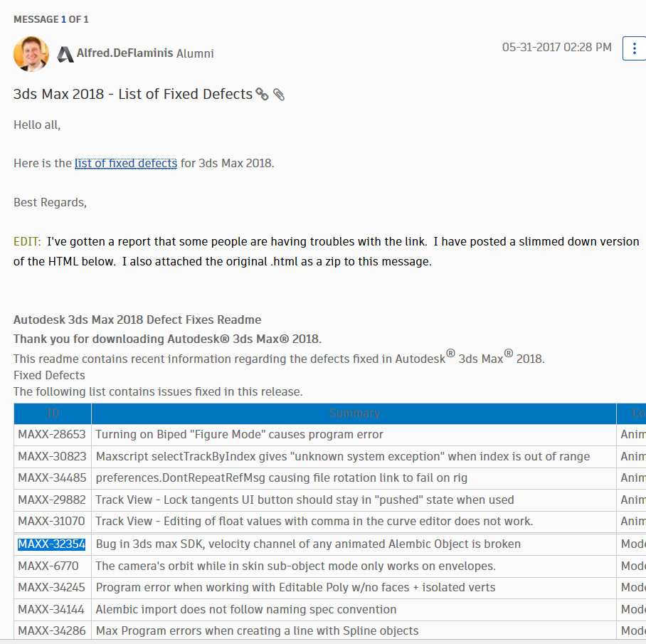646x644 pixels.
Task: Click the MAXX-28653 defect ID cell
Action: click(x=51, y=435)
